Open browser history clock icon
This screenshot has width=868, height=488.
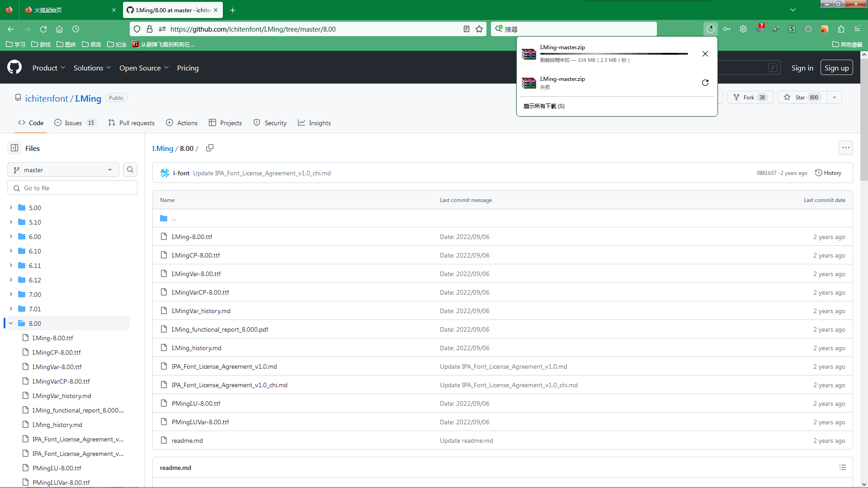(75, 29)
